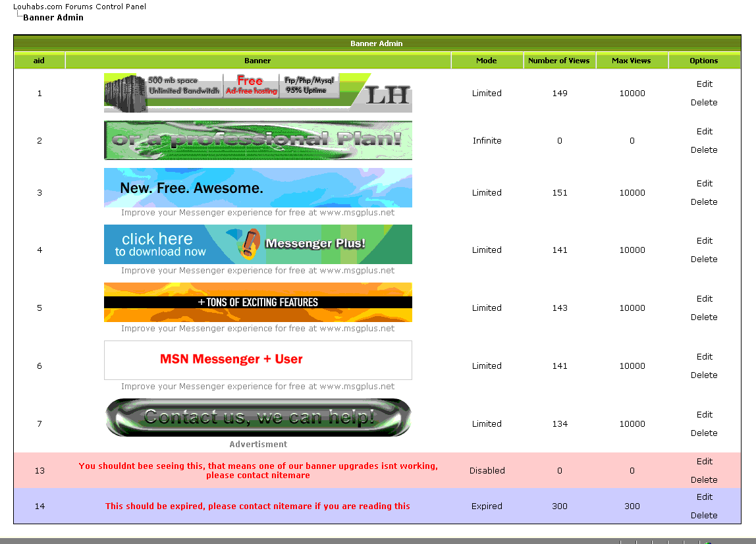Edit banner aid 4
Image resolution: width=756 pixels, height=544 pixels.
click(x=704, y=241)
